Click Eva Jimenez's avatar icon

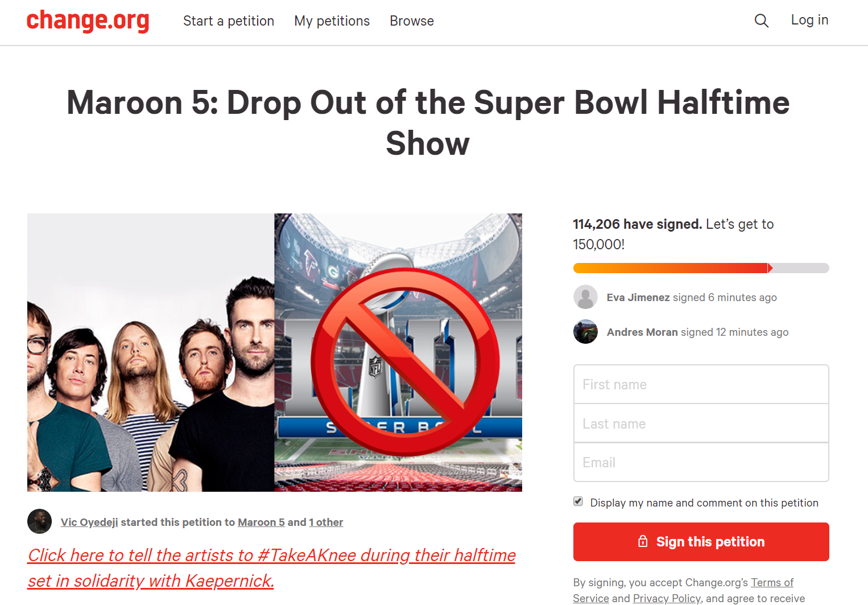(585, 297)
